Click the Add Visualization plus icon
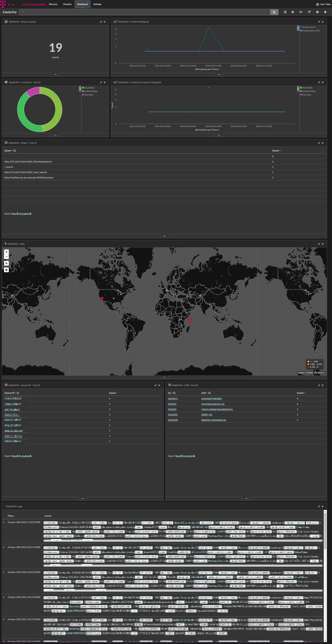The image size is (332, 644). point(317,12)
